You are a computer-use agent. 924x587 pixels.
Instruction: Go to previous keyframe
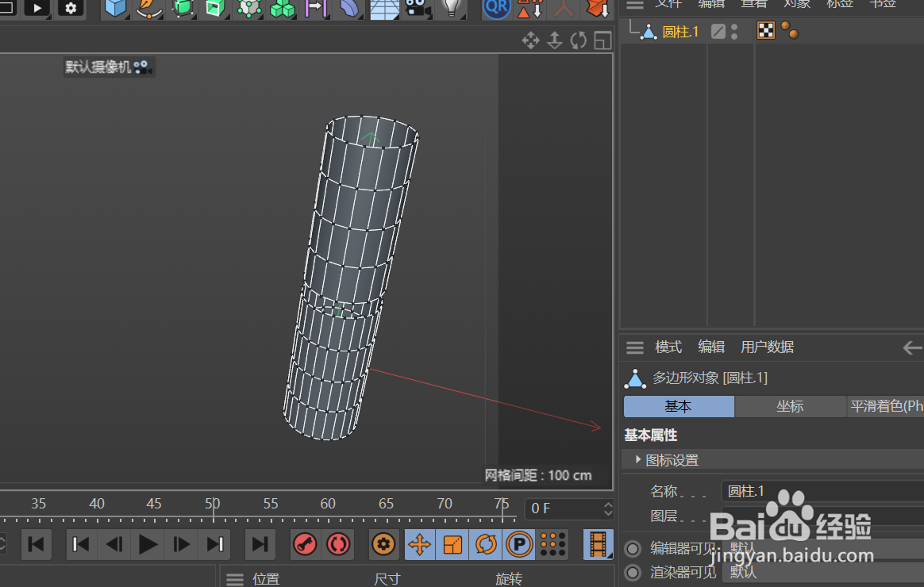coord(81,545)
